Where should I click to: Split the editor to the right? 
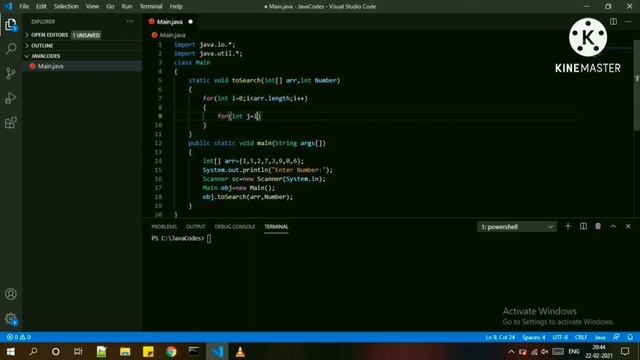613,21
